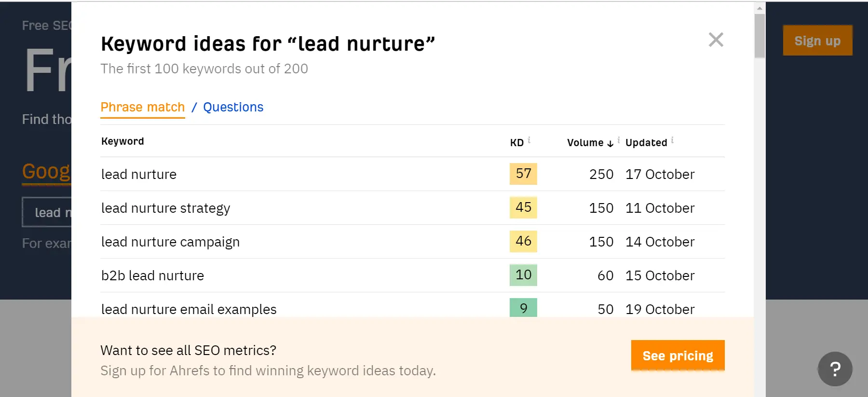Click the "b2b lead nurture" keyword

(152, 275)
